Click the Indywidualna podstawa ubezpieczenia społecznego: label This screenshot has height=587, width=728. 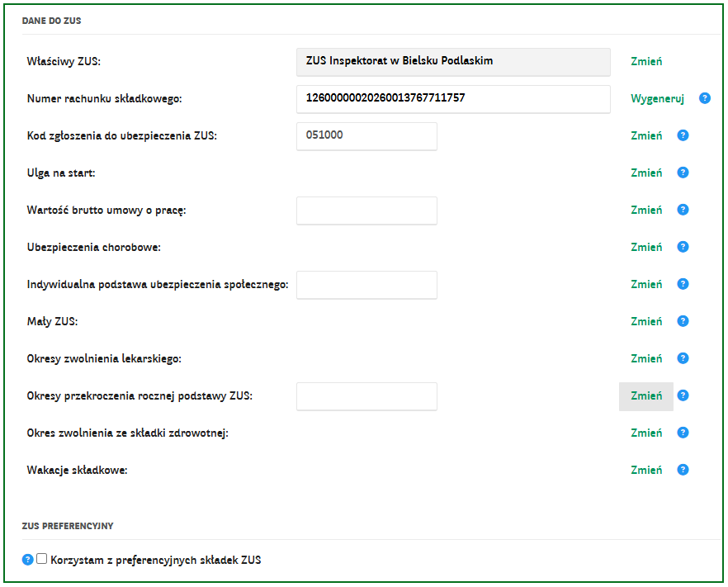(x=158, y=284)
